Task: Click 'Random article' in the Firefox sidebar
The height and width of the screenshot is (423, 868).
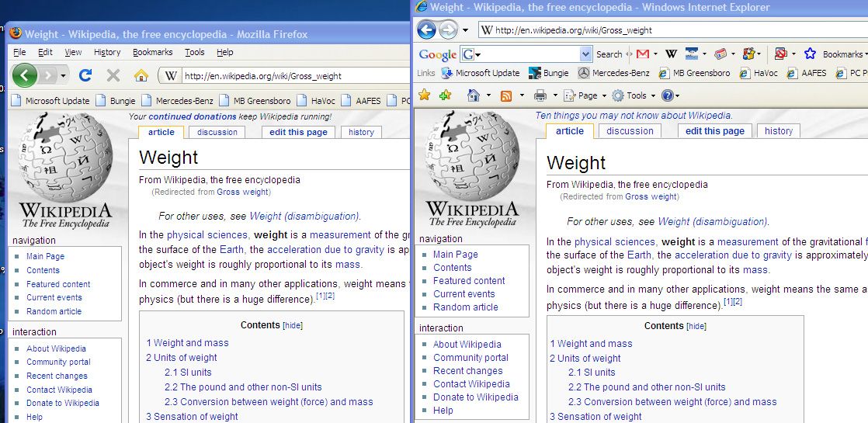Action: pyautogui.click(x=54, y=311)
